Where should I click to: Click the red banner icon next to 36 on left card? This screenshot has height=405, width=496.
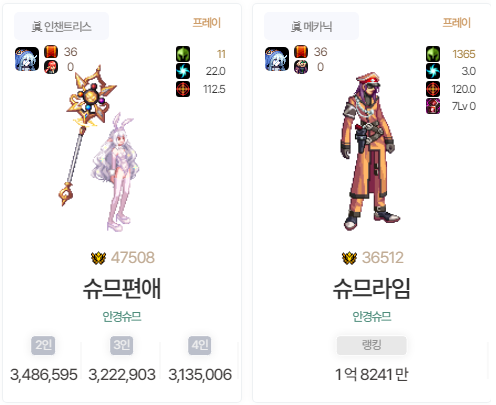tap(51, 52)
